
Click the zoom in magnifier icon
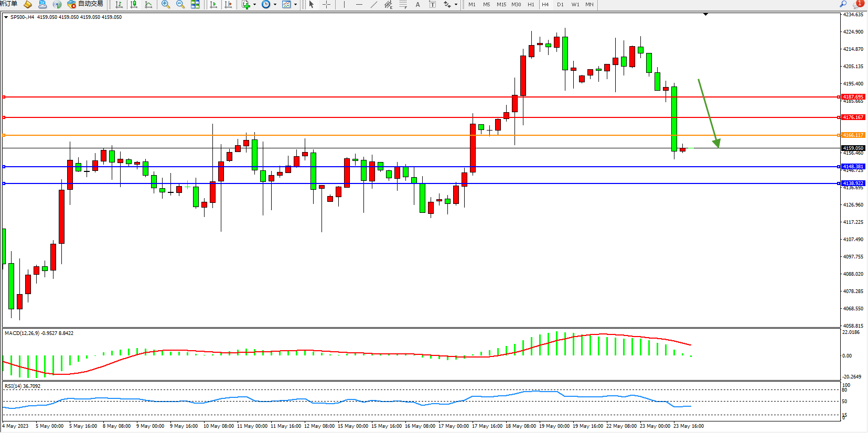click(166, 5)
